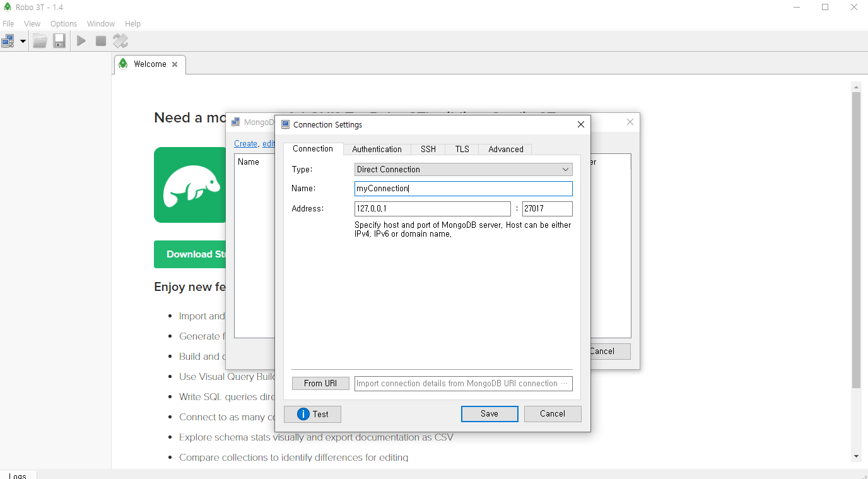Click the Connection Settings dialog title icon
The image size is (868, 479).
285,124
